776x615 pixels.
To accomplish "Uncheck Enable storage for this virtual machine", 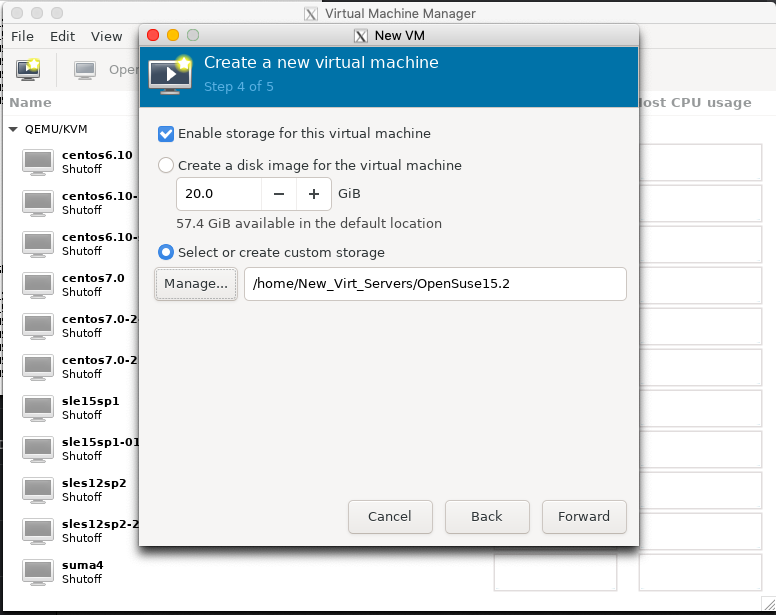I will (x=166, y=134).
